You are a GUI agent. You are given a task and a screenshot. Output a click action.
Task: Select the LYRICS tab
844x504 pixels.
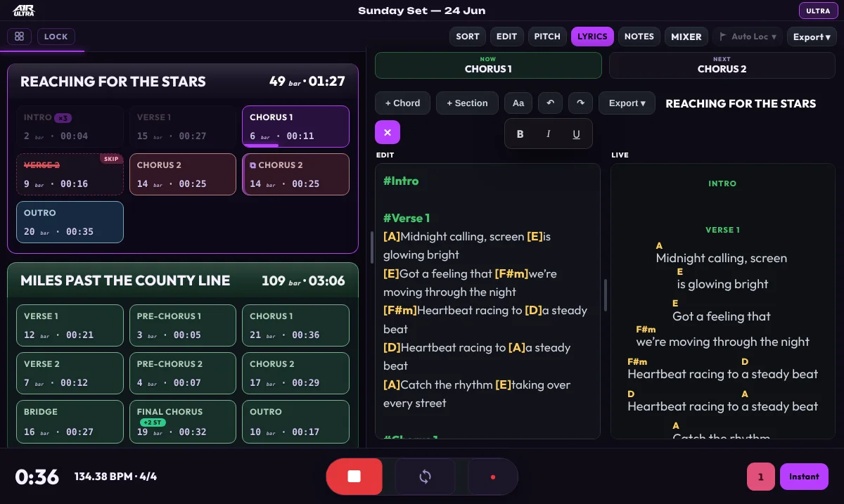(x=592, y=37)
